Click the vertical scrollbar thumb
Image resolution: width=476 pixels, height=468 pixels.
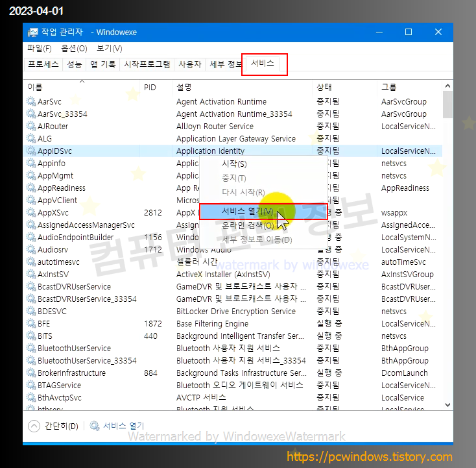pos(447,105)
